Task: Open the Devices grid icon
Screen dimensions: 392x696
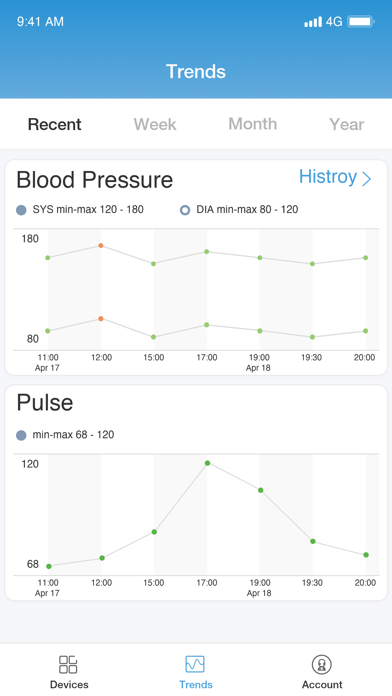Action: 68,664
